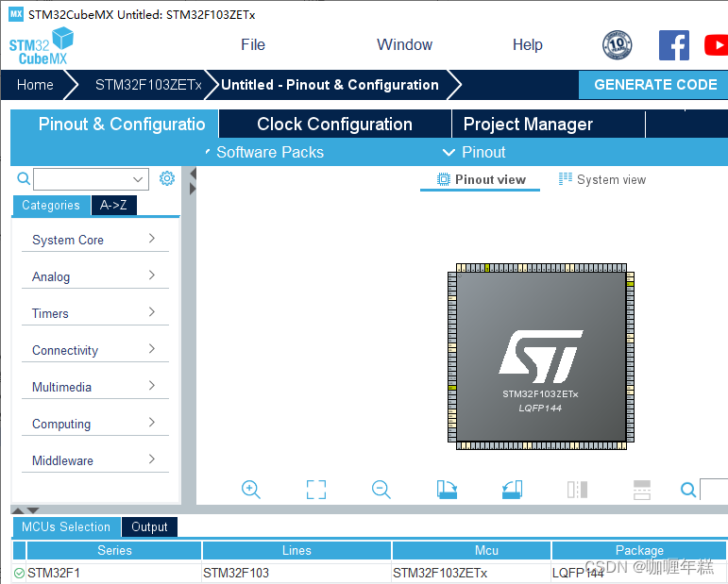Switch to Clock Configuration tab
The image size is (728, 584).
[x=335, y=124]
